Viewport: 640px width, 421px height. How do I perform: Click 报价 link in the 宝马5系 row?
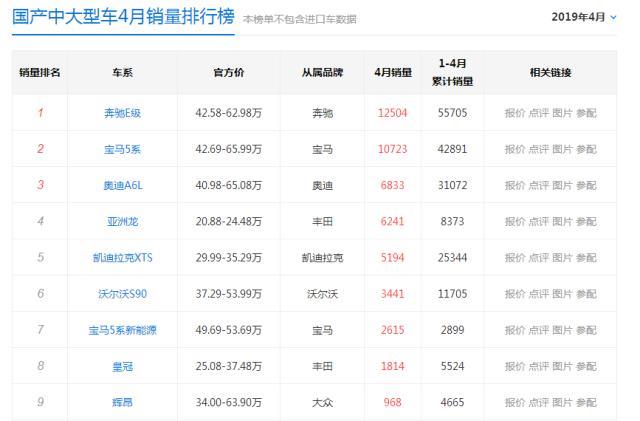point(515,149)
